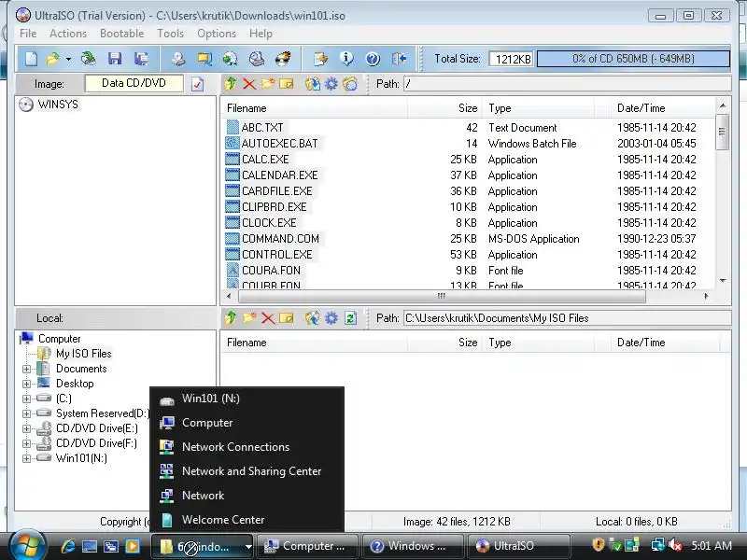Open the grouped windows dropdown arrow on the taskbar
Viewport: 747px width, 560px height.
[x=248, y=546]
